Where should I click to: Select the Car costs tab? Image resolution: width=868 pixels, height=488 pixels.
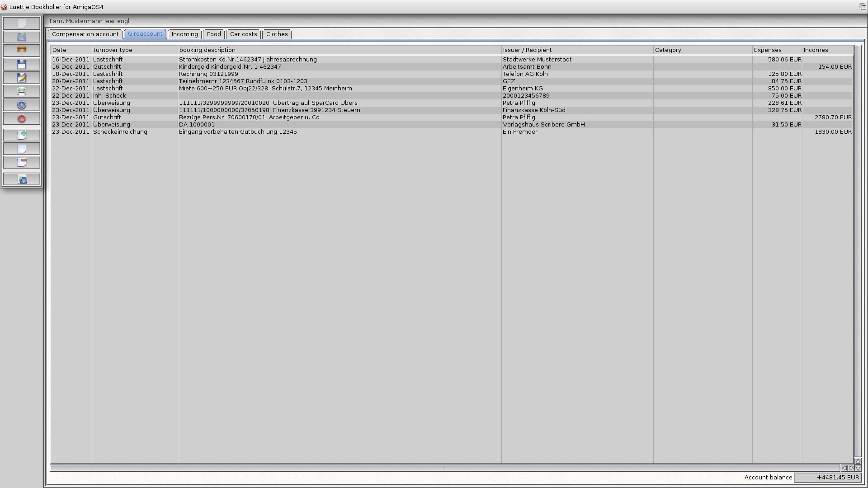(x=243, y=34)
